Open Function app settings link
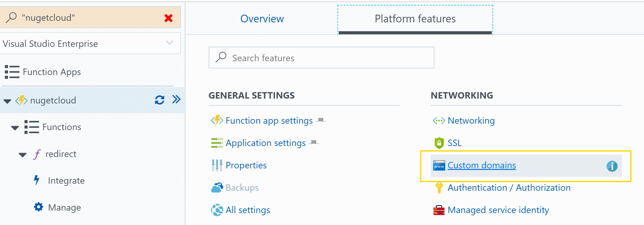 [x=269, y=121]
